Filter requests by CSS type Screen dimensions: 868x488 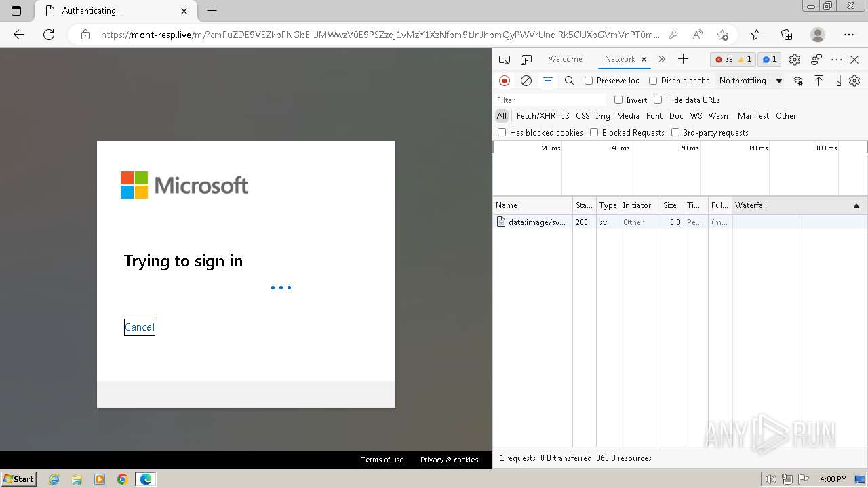point(583,116)
